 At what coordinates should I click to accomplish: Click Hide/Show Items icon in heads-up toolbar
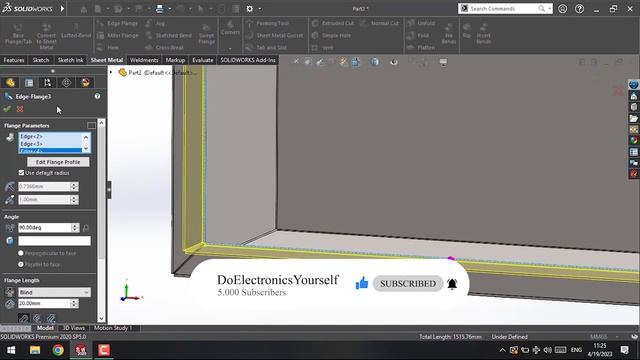pyautogui.click(x=393, y=62)
